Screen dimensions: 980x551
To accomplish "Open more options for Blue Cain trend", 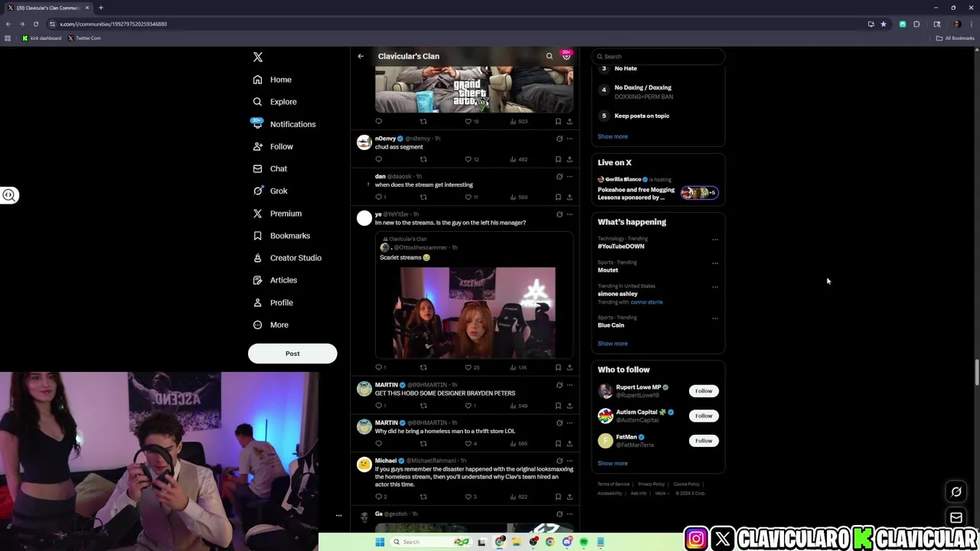I will click(x=715, y=318).
